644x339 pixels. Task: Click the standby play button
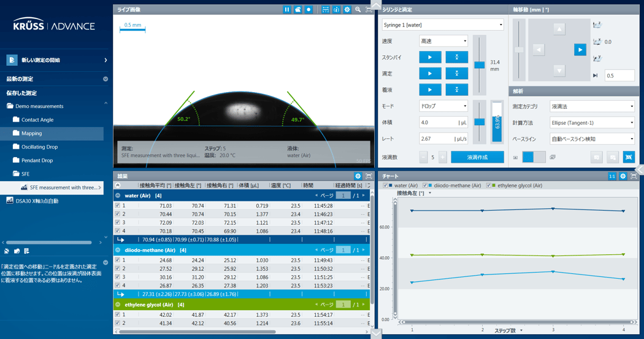(430, 57)
